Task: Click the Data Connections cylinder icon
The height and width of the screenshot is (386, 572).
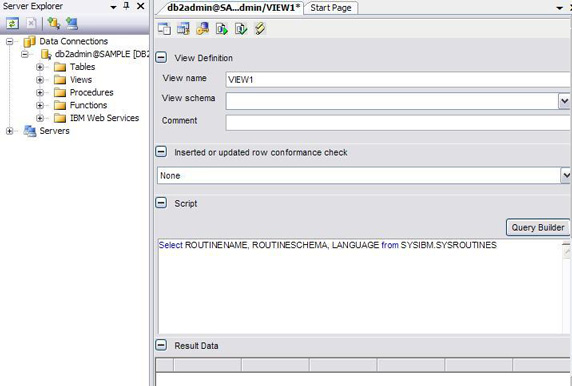Action: pyautogui.click(x=29, y=42)
